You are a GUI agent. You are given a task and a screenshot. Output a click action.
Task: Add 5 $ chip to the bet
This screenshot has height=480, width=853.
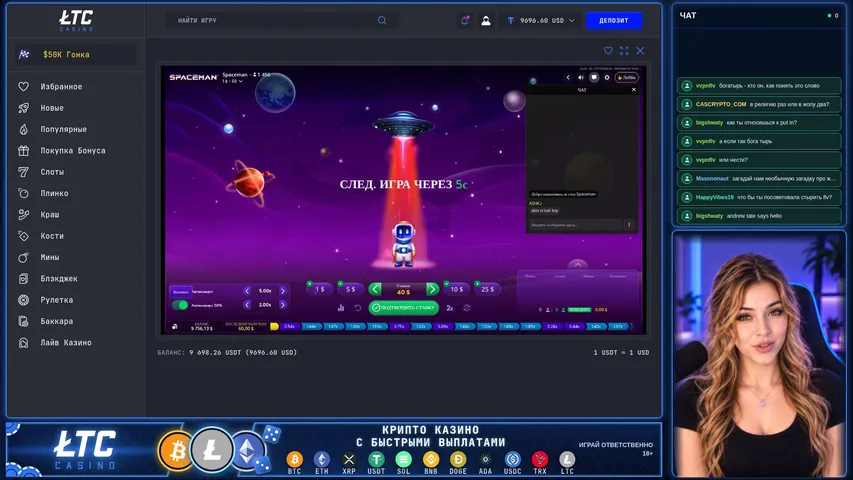(x=350, y=290)
